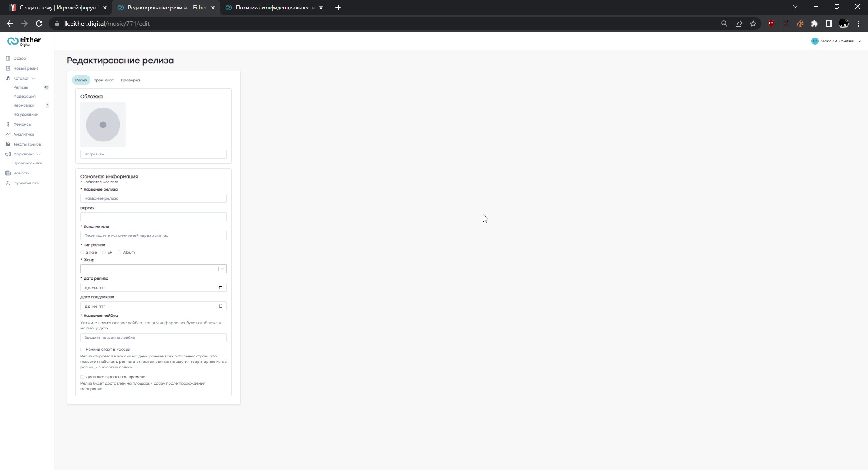
Task: Reload the current page
Action: coord(39,23)
